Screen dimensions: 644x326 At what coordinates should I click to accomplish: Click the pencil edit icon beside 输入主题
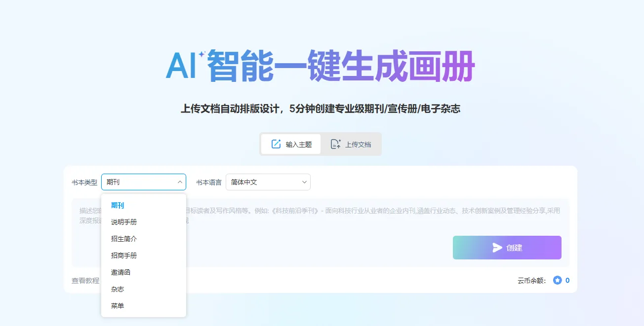pyautogui.click(x=276, y=144)
